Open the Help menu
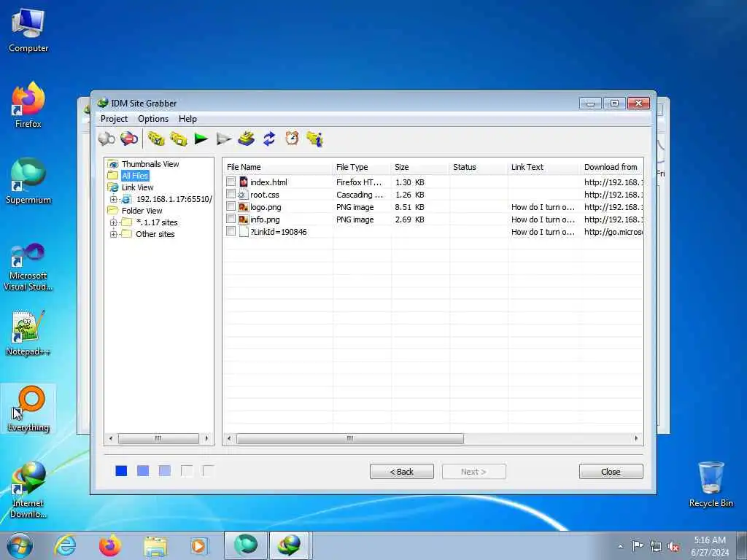The width and height of the screenshot is (747, 560). [x=187, y=119]
